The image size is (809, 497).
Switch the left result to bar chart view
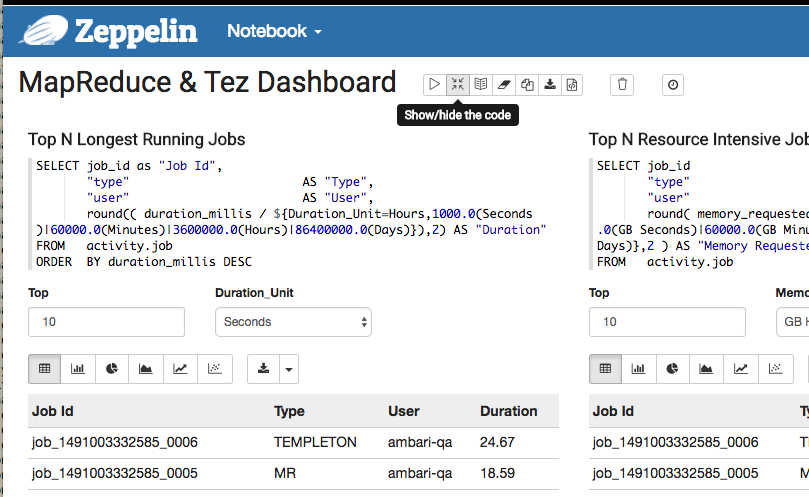click(x=78, y=369)
